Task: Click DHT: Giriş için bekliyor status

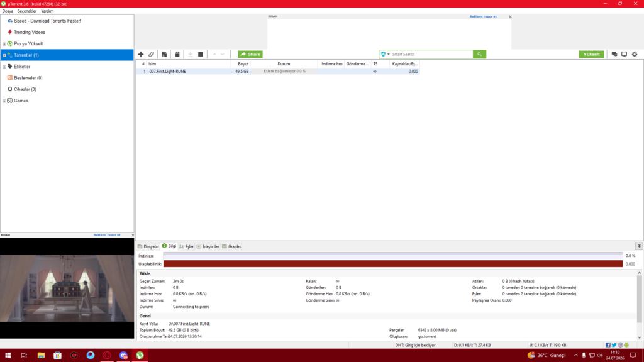Action: pyautogui.click(x=415, y=345)
